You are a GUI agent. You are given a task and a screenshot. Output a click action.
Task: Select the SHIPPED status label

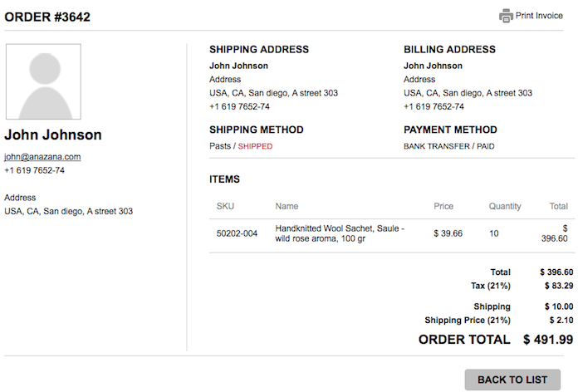point(255,146)
